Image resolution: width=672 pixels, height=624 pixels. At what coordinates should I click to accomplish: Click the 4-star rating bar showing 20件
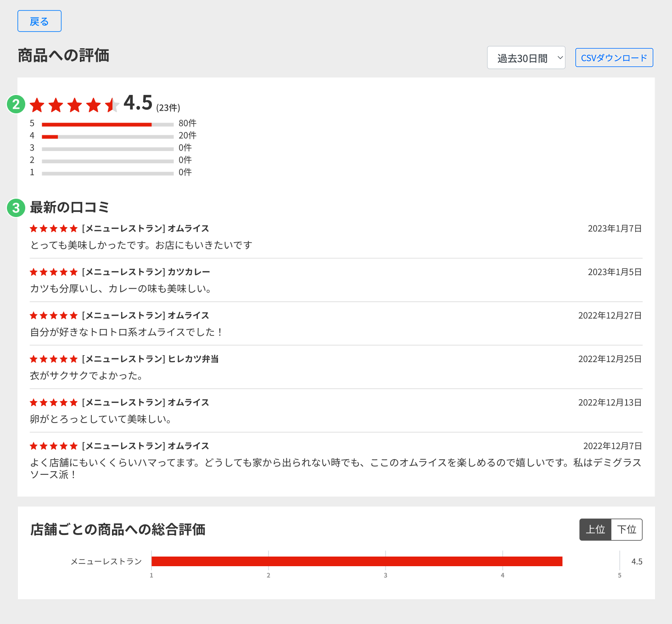[x=107, y=137]
